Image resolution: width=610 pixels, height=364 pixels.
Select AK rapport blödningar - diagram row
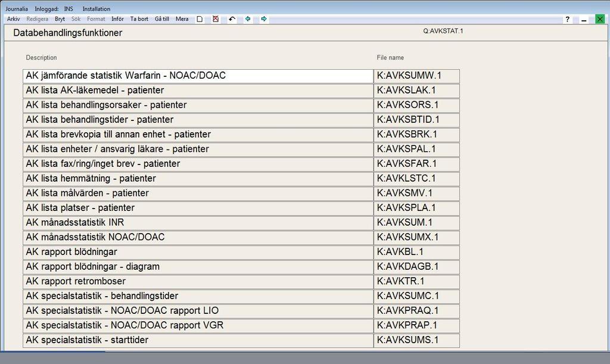click(198, 267)
